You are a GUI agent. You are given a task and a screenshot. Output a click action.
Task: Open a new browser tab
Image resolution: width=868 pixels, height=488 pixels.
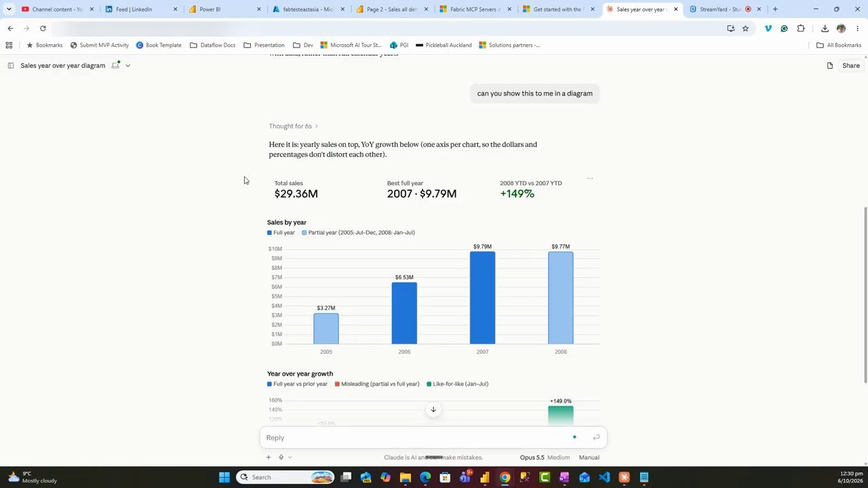click(x=775, y=9)
